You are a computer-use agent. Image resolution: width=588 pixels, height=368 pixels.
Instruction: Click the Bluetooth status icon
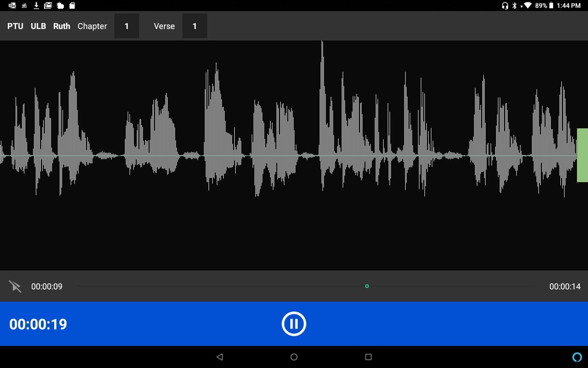tap(515, 6)
